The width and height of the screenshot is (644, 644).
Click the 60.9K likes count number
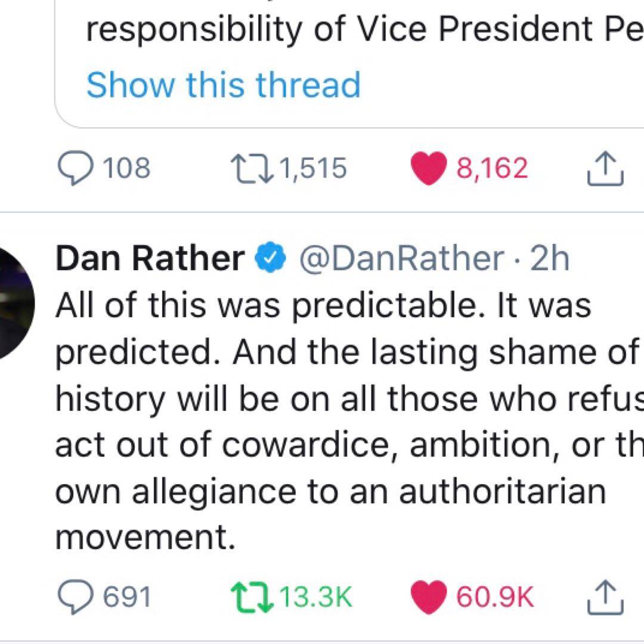point(495,597)
